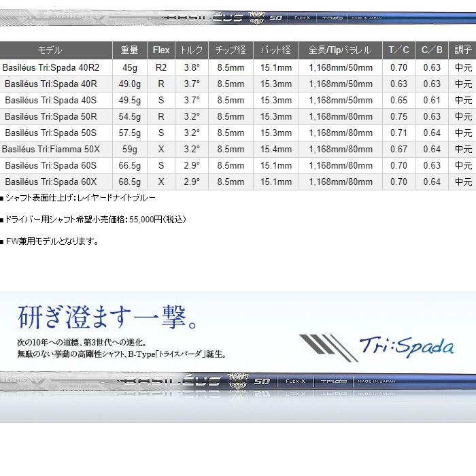Click the バット径 column header
476x476 pixels.
(x=276, y=50)
